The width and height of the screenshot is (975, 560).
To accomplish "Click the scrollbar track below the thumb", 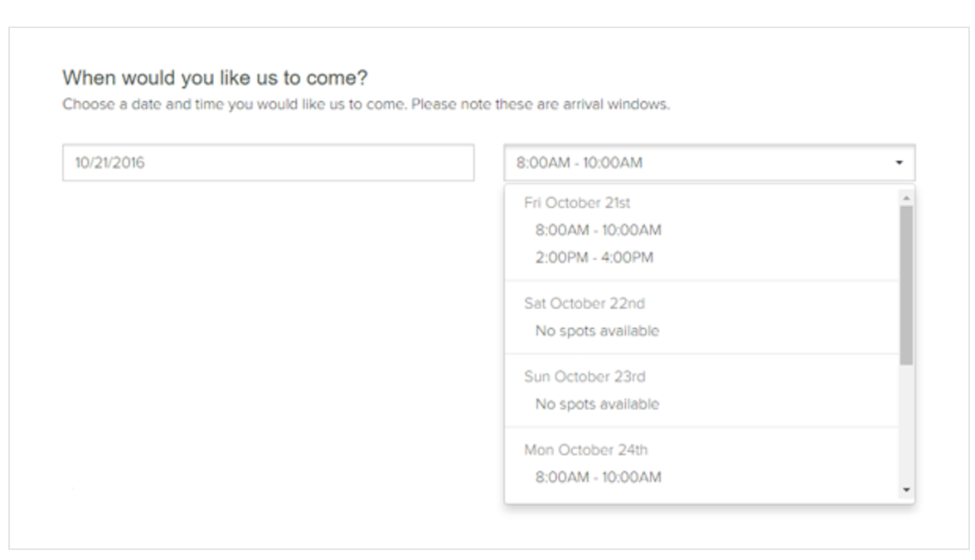I will [906, 422].
